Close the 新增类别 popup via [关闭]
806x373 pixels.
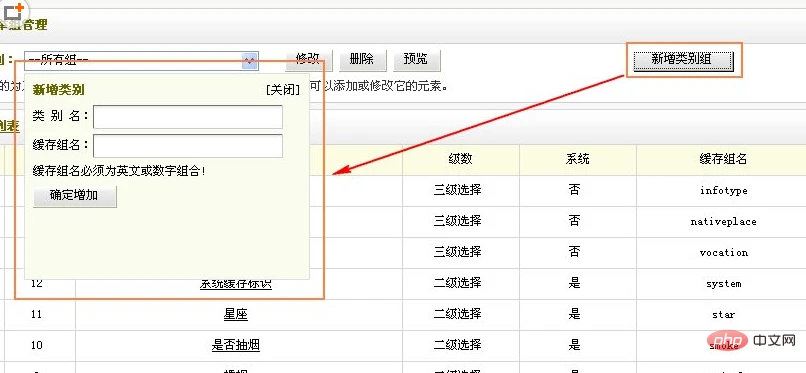[283, 90]
